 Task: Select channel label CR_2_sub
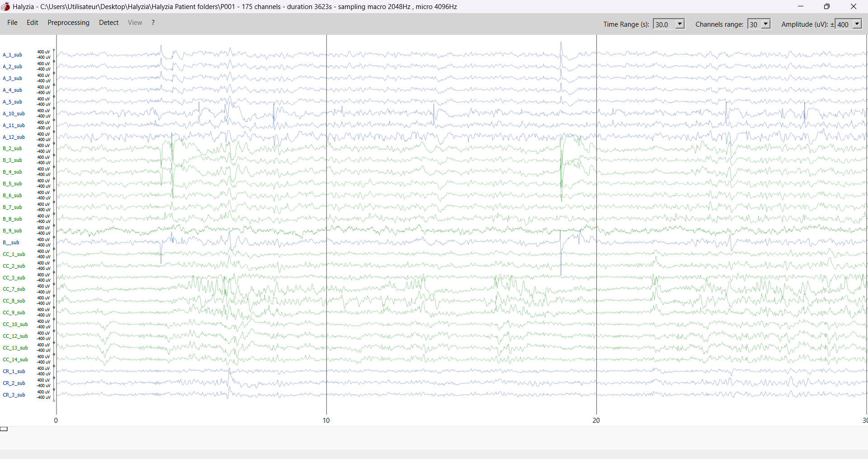click(x=14, y=383)
